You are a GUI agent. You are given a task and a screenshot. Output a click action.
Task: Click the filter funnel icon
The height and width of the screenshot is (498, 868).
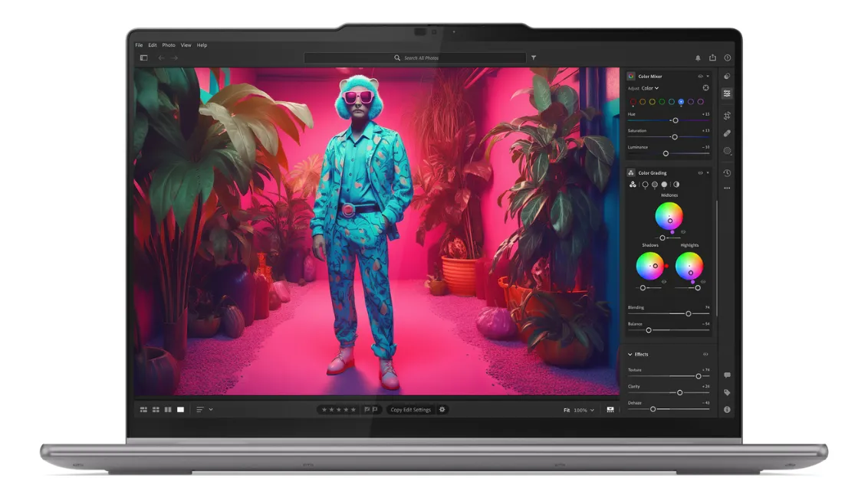(534, 58)
